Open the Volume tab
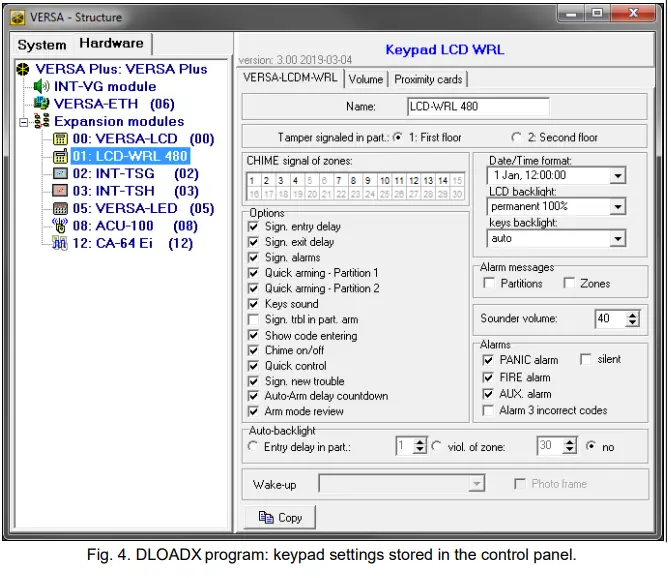 (x=366, y=79)
